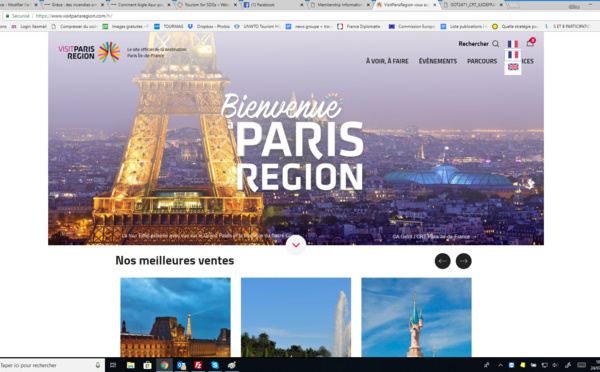Click the pink chevron to scroll down
This screenshot has height=372, width=600.
[296, 245]
